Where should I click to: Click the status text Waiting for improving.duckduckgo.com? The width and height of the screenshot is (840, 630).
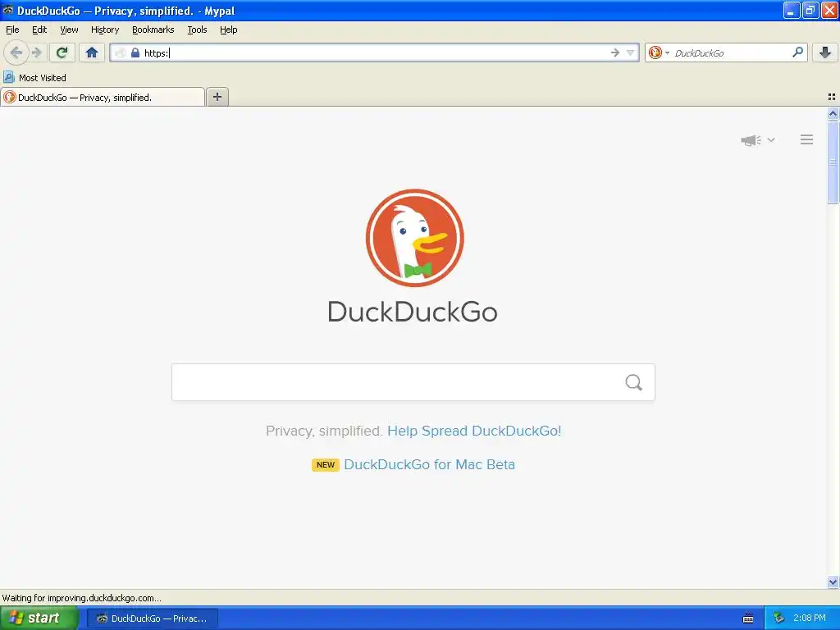pos(81,598)
